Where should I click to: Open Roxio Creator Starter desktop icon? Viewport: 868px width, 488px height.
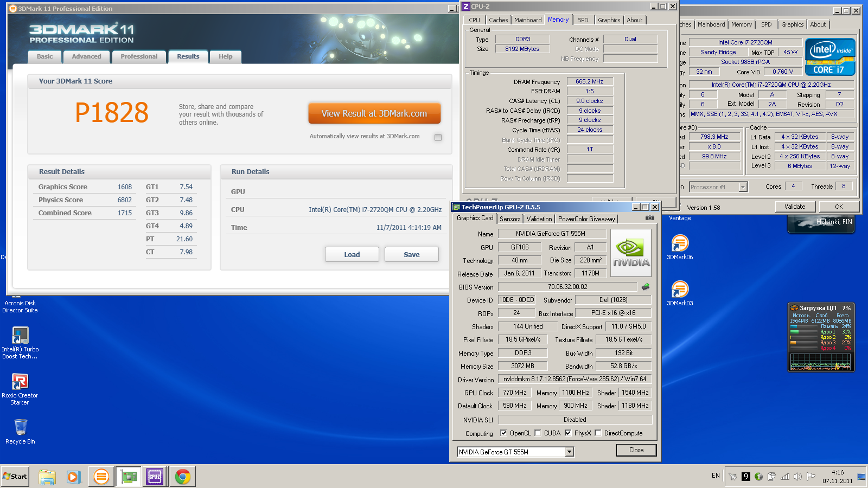(x=20, y=389)
